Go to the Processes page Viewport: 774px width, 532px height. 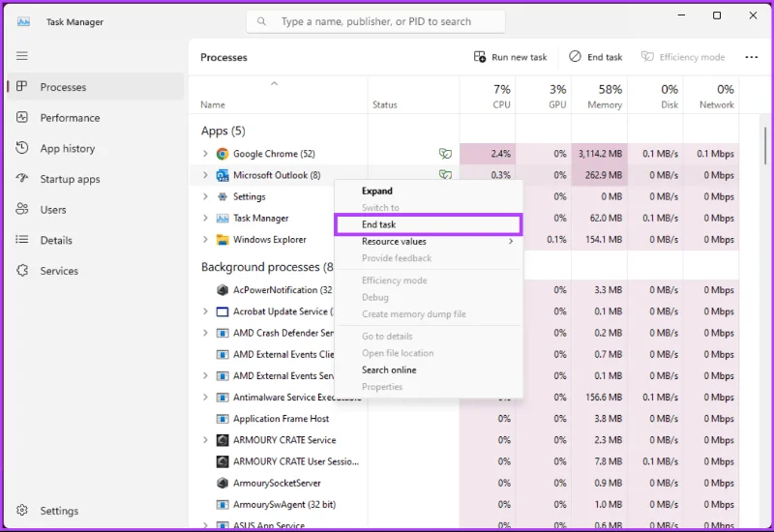point(95,87)
